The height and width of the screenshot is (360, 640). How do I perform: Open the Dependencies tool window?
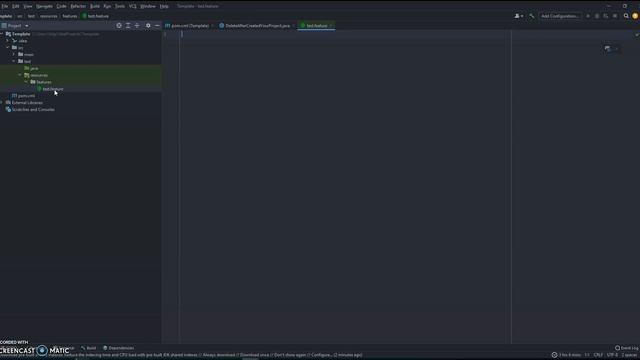pyautogui.click(x=118, y=348)
